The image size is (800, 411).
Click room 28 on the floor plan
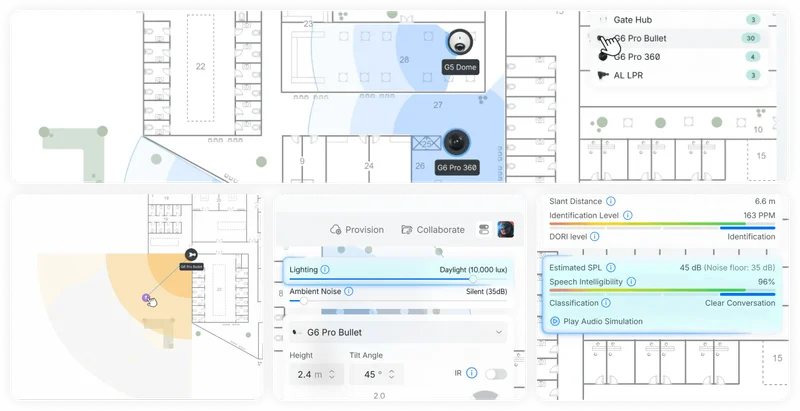[404, 60]
